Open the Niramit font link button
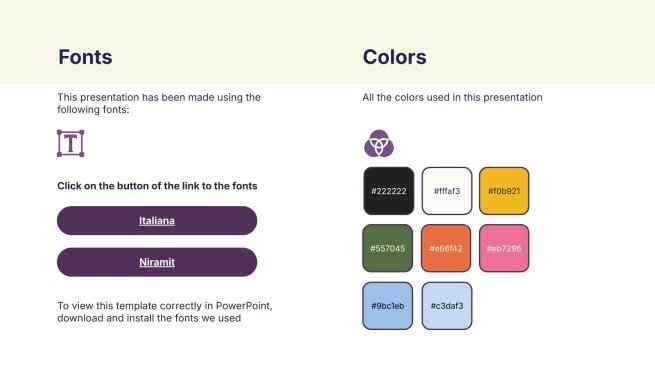 click(x=157, y=262)
